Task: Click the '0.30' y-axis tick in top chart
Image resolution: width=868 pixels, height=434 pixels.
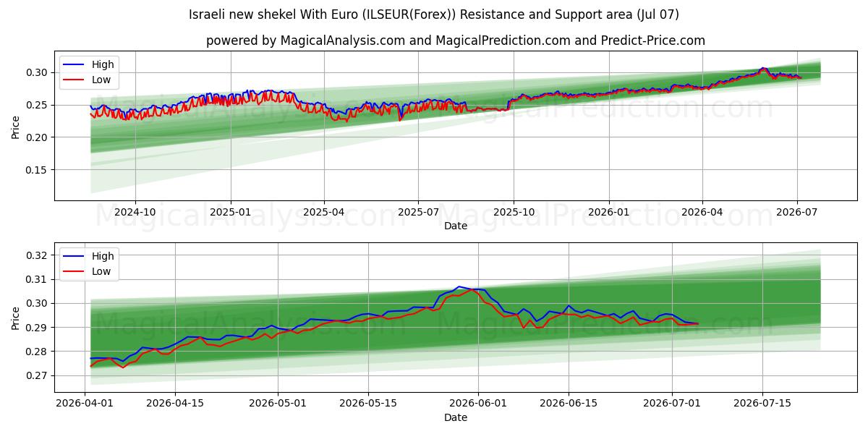Action: coord(38,72)
